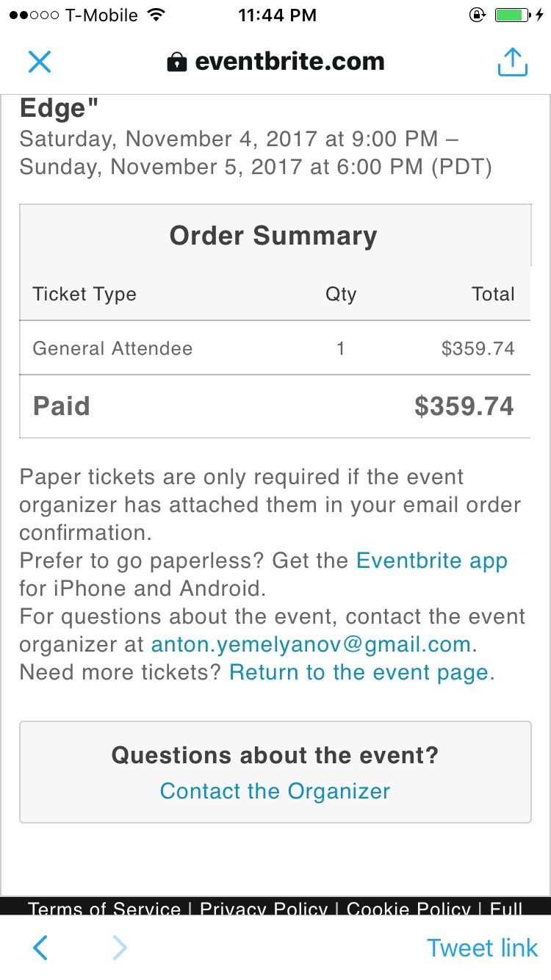The height and width of the screenshot is (980, 551).
Task: Tap the rotation lock status icon
Action: point(477,15)
